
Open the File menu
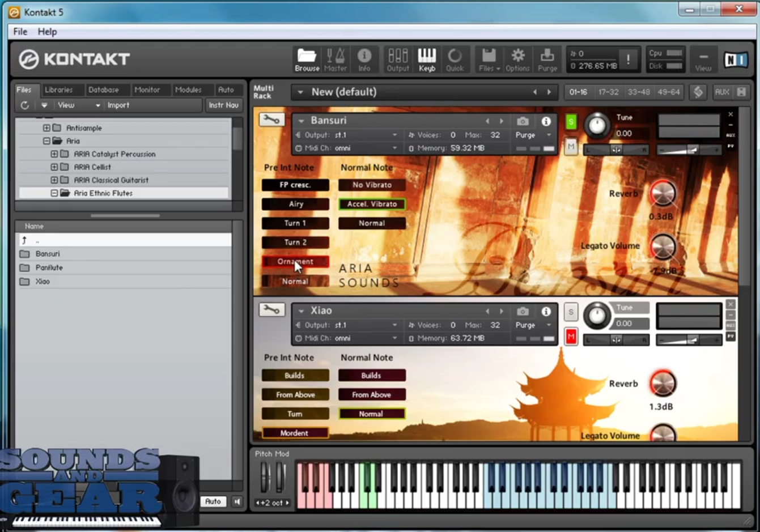coord(20,32)
